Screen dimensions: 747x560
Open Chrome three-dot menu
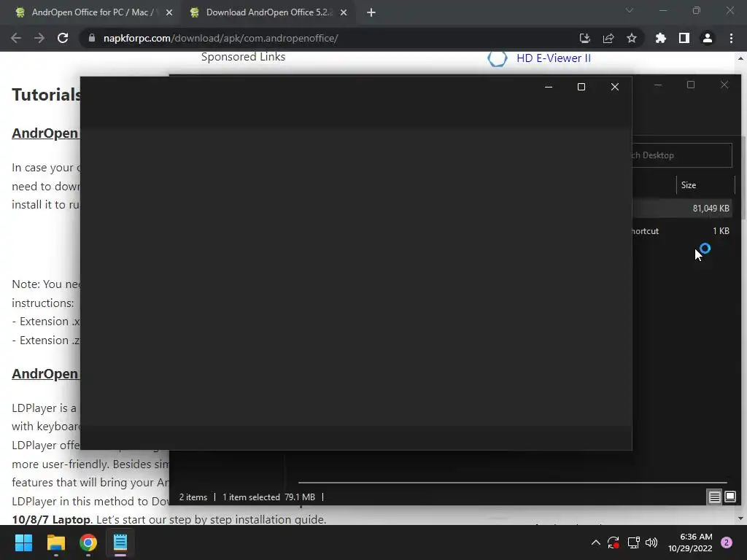point(731,38)
